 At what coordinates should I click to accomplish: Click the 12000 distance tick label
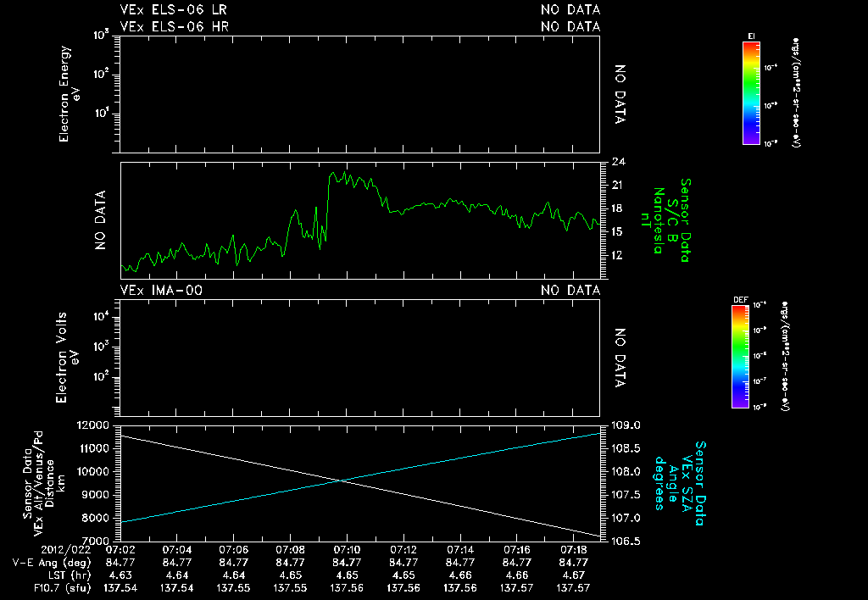point(95,425)
